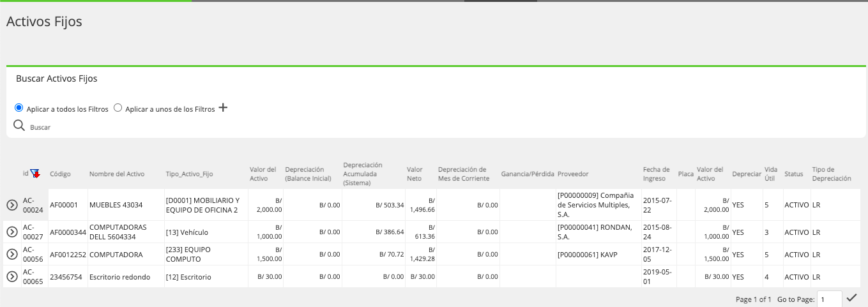Click the magnifying glass search icon
Viewport: 868px width, 307px height.
coord(19,125)
